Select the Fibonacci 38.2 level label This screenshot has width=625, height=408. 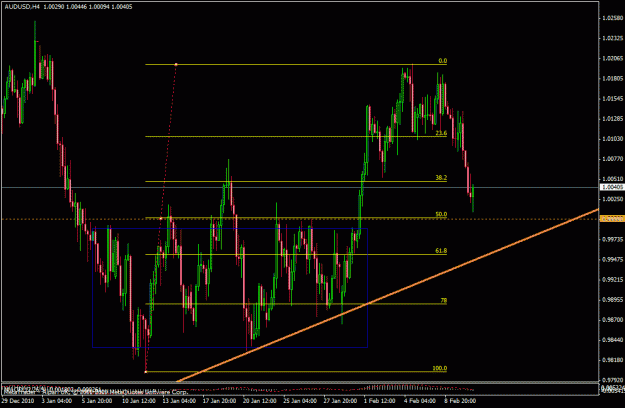tap(441, 178)
